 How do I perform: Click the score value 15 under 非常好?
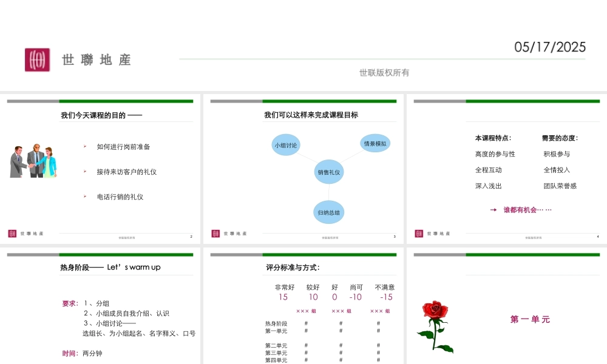click(x=283, y=297)
